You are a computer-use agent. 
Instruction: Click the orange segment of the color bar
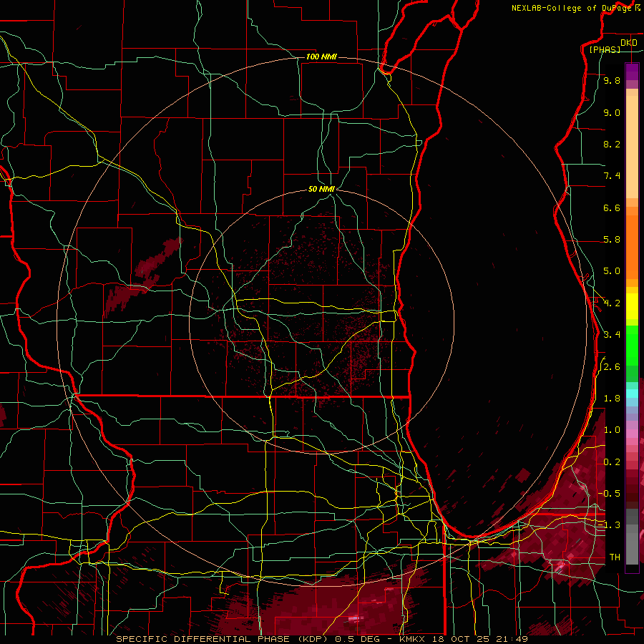click(x=632, y=248)
